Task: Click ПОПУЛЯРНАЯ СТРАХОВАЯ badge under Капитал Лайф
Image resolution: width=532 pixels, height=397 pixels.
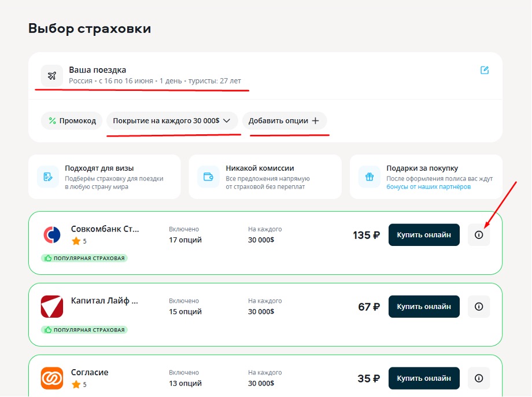Action: 84,330
